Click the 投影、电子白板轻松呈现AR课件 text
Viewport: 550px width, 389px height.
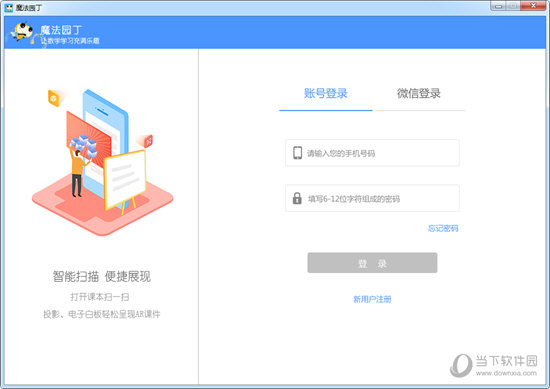tap(102, 314)
